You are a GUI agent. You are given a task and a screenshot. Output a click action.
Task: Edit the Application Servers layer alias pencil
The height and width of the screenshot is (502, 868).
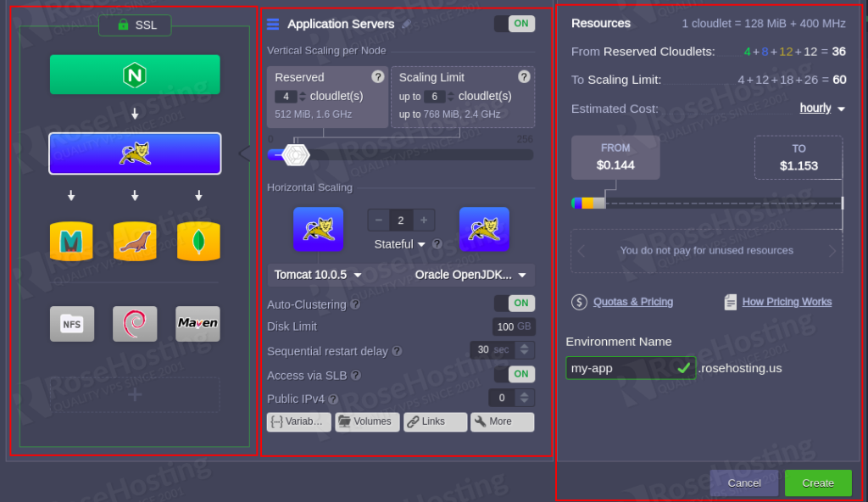click(x=406, y=24)
